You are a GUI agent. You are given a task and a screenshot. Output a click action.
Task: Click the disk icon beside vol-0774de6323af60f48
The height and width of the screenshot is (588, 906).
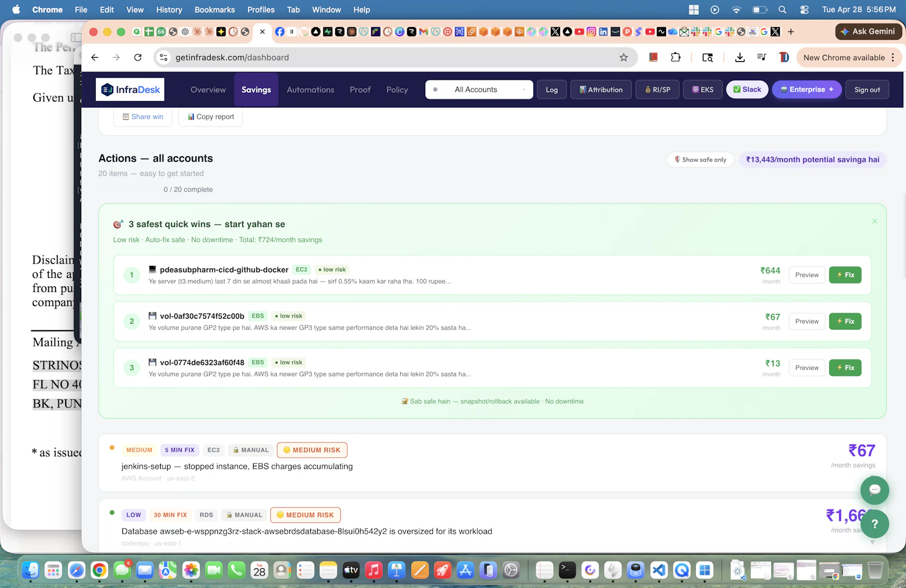click(x=152, y=362)
